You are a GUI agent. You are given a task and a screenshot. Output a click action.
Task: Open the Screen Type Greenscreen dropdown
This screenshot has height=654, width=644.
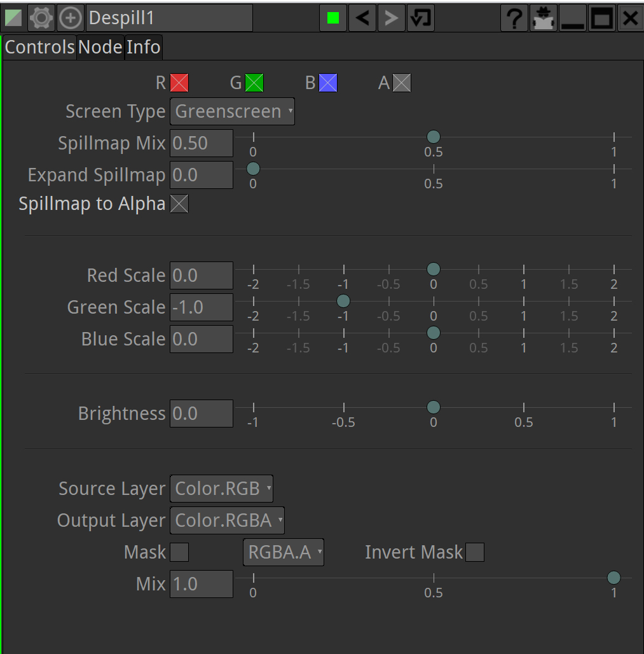[232, 112]
